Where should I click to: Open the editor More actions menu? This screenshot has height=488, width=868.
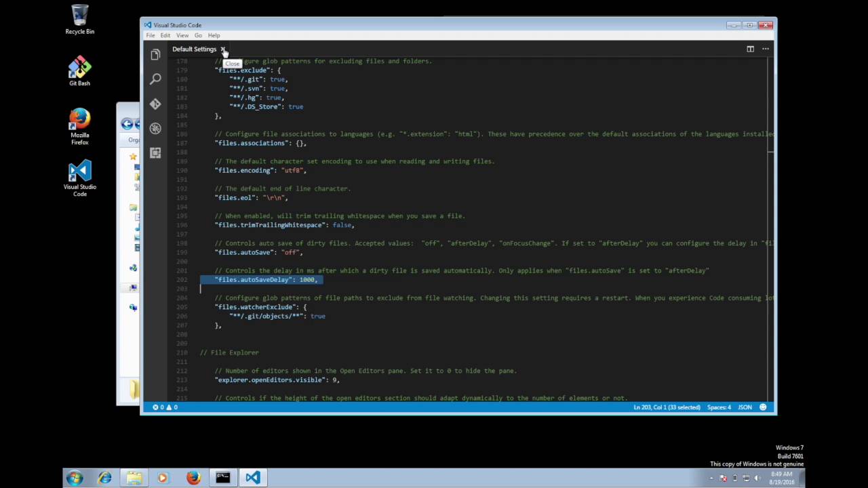[x=766, y=49]
